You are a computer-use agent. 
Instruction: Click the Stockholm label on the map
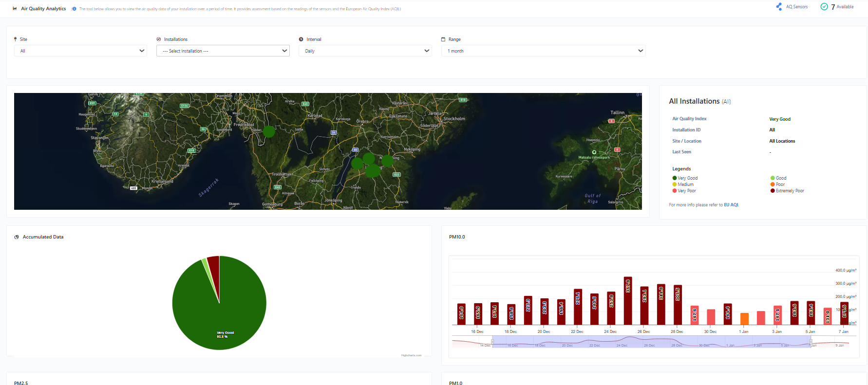click(454, 119)
